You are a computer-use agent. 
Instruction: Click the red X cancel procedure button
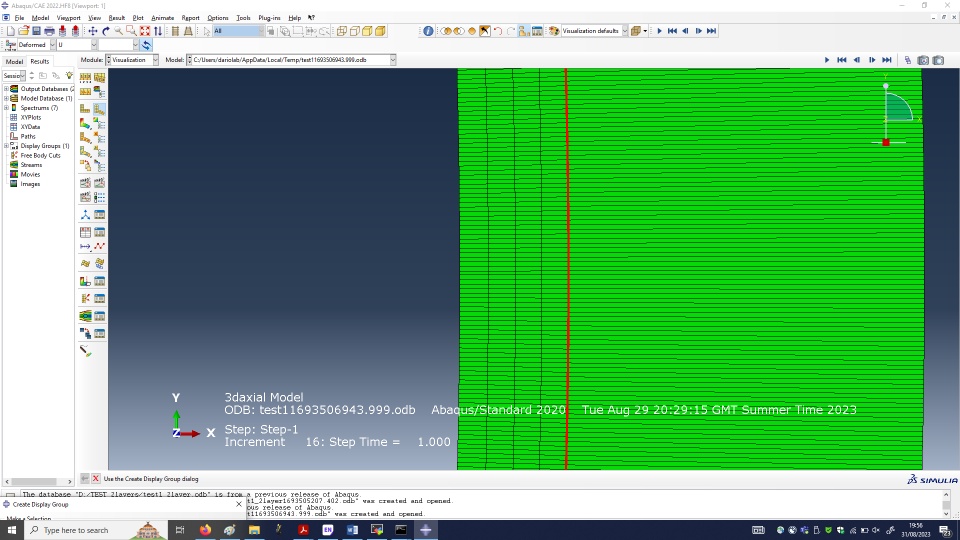coord(96,479)
